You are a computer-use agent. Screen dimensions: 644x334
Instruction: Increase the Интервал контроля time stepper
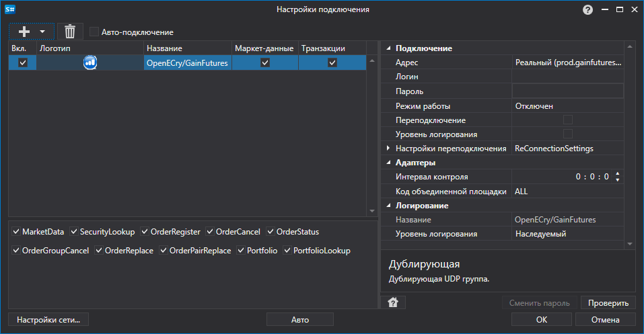coord(617,173)
